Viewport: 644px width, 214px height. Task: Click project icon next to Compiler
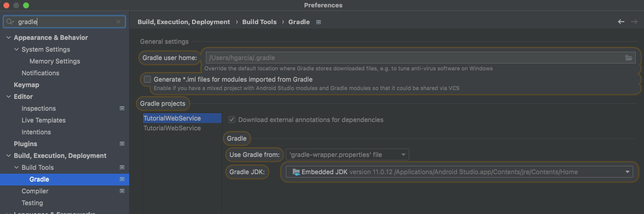pyautogui.click(x=122, y=191)
